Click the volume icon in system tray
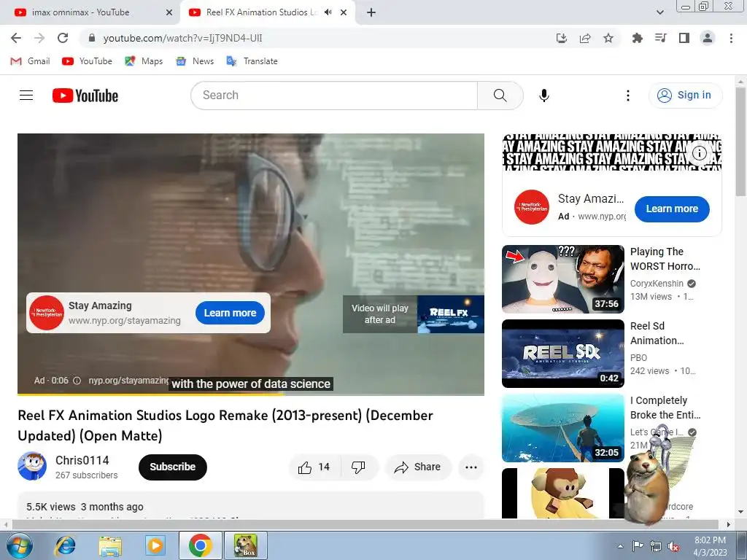747x560 pixels. click(673, 546)
